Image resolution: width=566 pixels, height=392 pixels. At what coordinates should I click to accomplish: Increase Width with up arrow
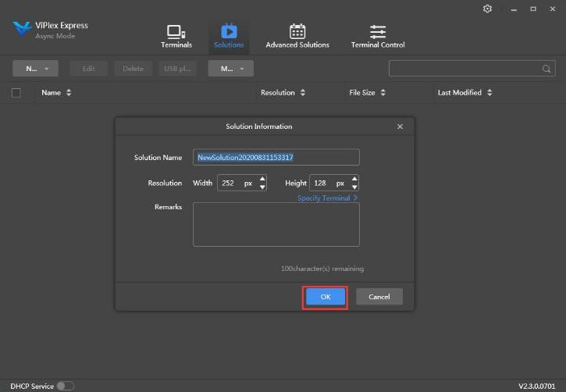pyautogui.click(x=262, y=179)
